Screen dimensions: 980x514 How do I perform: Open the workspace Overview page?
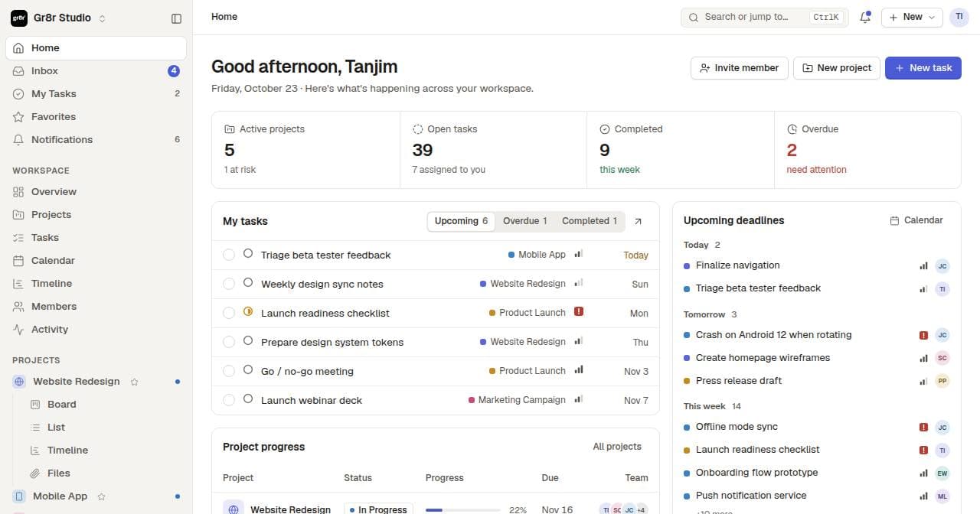pyautogui.click(x=96, y=191)
